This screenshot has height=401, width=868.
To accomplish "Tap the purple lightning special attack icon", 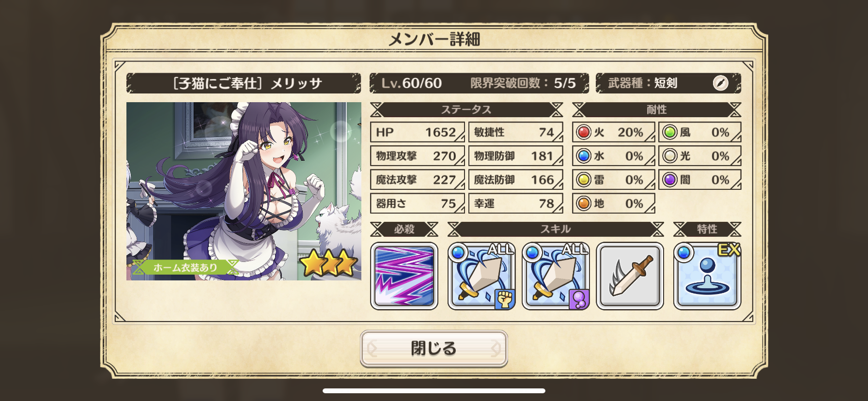I will [x=404, y=276].
